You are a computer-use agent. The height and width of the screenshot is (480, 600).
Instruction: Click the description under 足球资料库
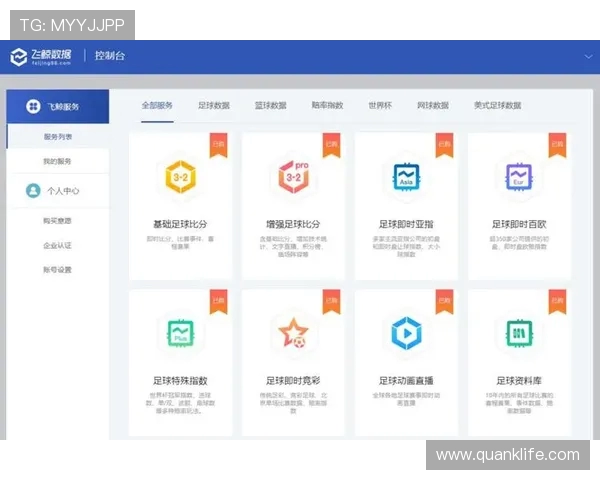[519, 403]
